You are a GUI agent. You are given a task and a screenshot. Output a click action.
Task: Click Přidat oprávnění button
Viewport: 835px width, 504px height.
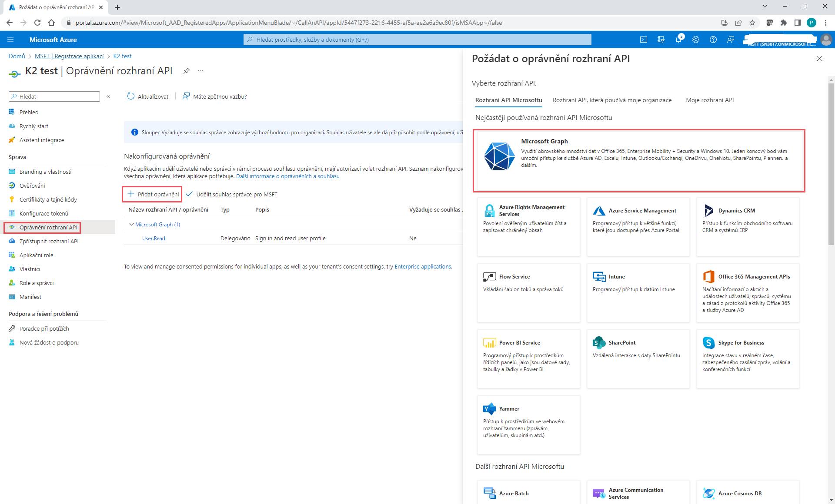[153, 194]
